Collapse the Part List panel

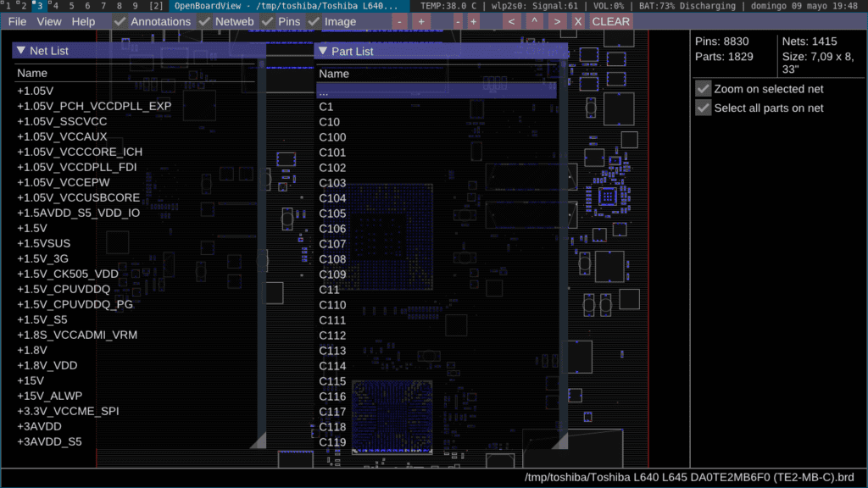323,51
